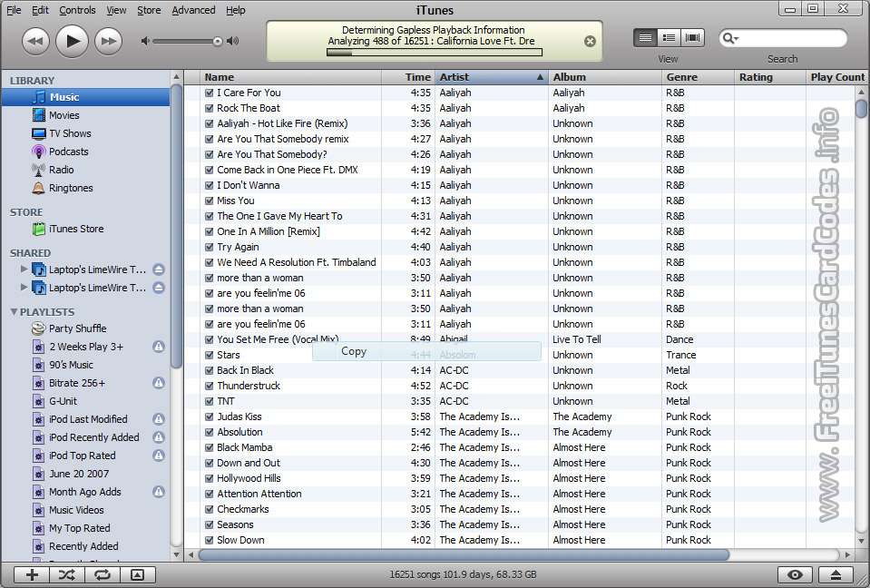
Task: Eject disc with bottom-right eject button
Action: pos(836,574)
